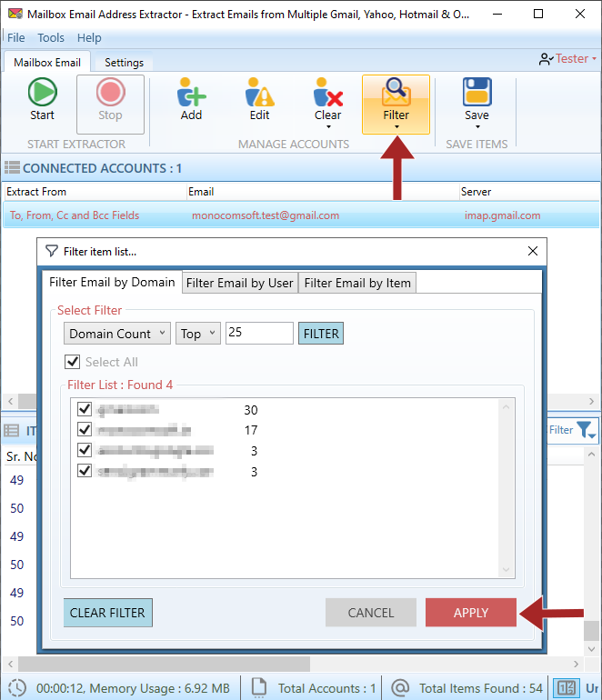Viewport: 602px width, 700px height.
Task: Close the Filter item list dialog
Action: pyautogui.click(x=533, y=251)
